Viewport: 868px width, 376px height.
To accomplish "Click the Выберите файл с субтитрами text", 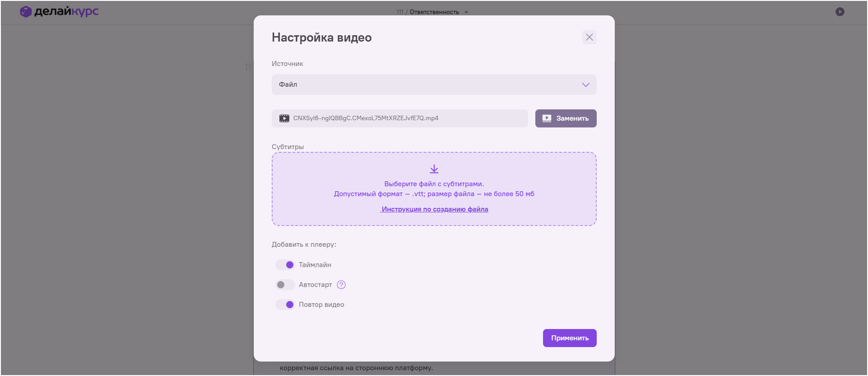I will (434, 184).
